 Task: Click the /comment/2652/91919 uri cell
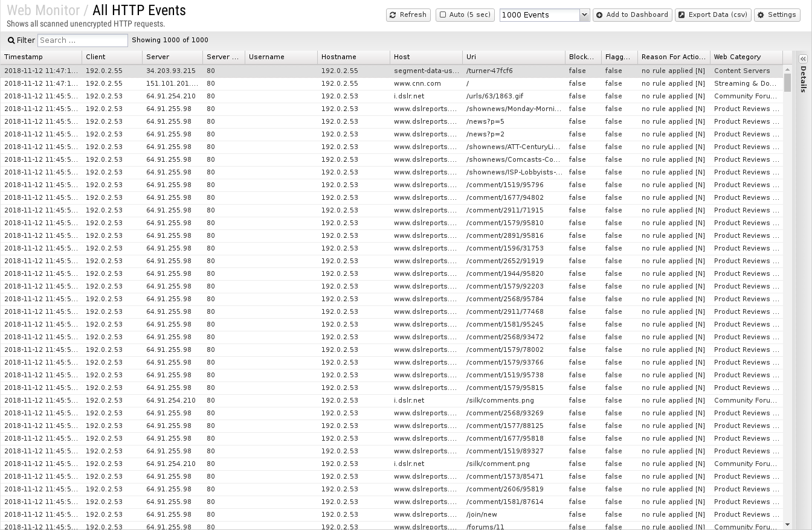514,261
